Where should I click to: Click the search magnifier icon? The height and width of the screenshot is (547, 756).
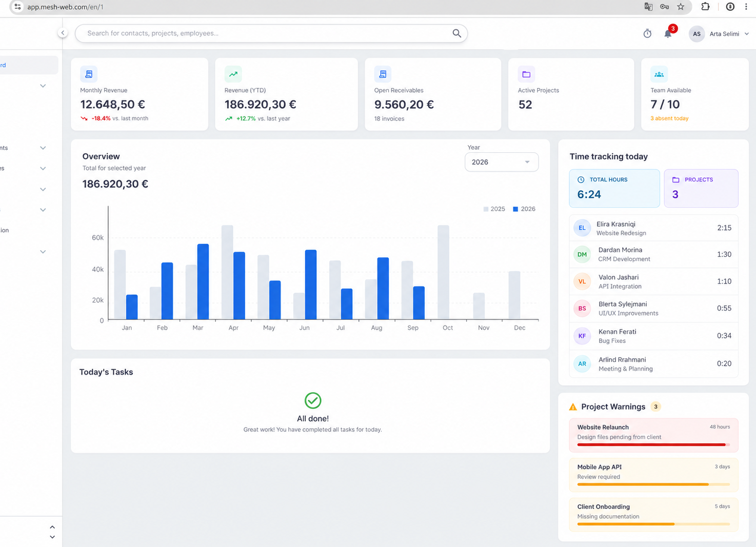(456, 33)
